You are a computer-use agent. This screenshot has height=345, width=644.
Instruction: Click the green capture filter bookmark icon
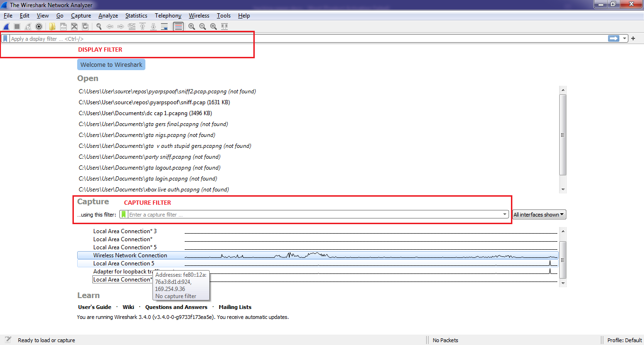(x=124, y=215)
